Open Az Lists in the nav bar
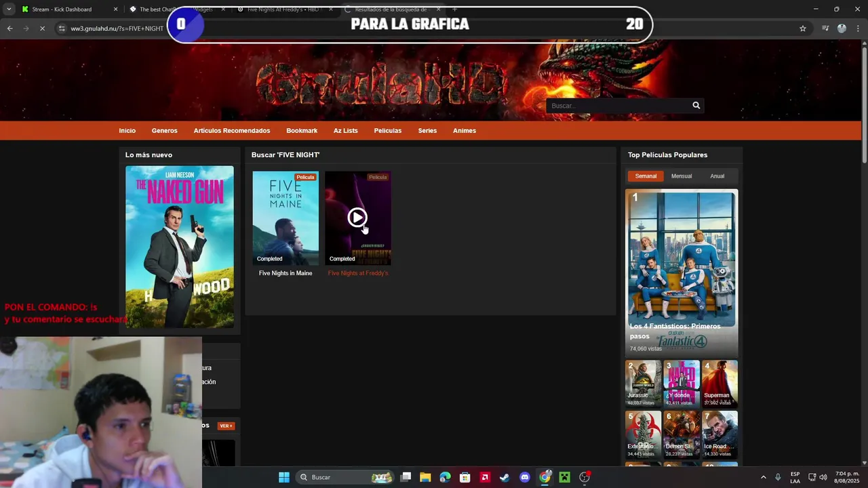The image size is (868, 488). [346, 131]
